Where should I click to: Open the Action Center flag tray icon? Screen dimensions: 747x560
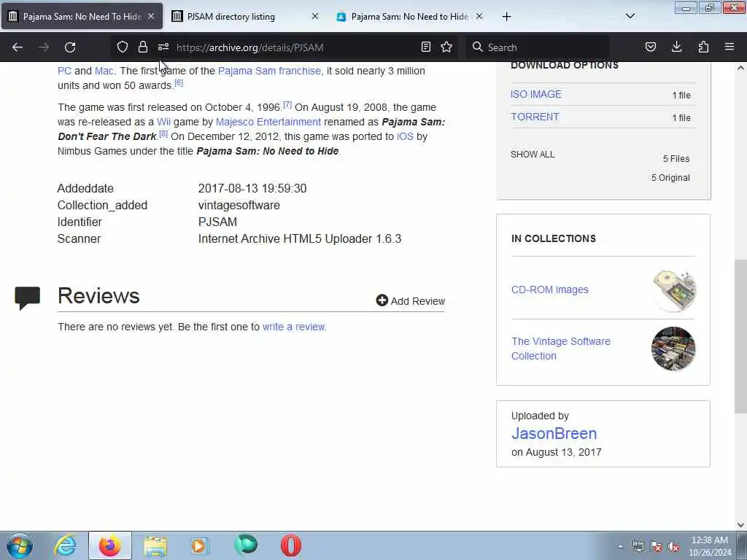pos(656,547)
